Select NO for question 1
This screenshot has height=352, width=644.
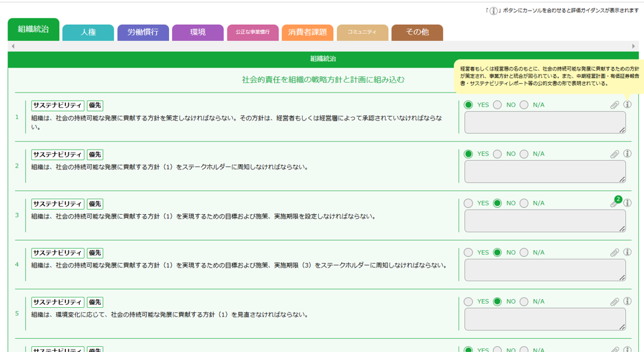[x=497, y=105]
